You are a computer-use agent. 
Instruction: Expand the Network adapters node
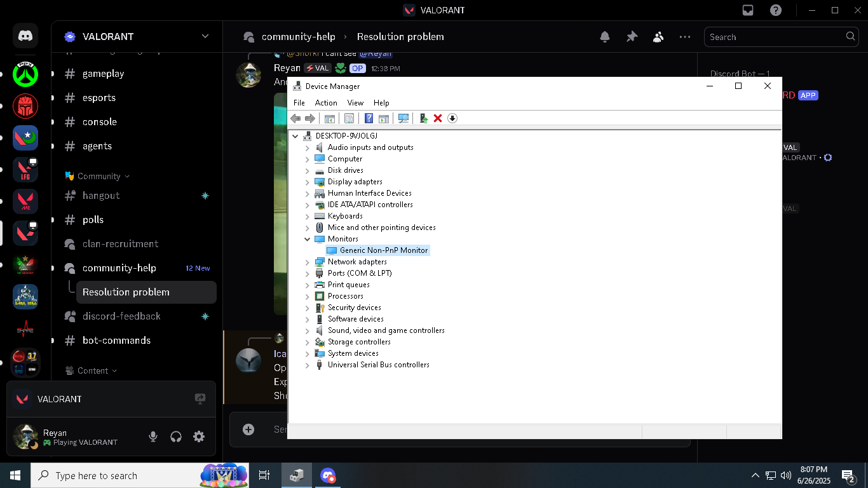pos(308,262)
